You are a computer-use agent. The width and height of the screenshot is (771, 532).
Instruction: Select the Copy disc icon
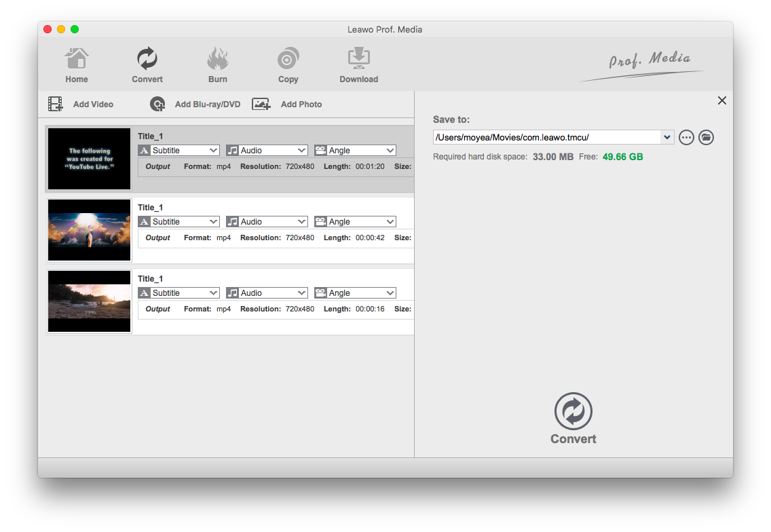click(288, 58)
